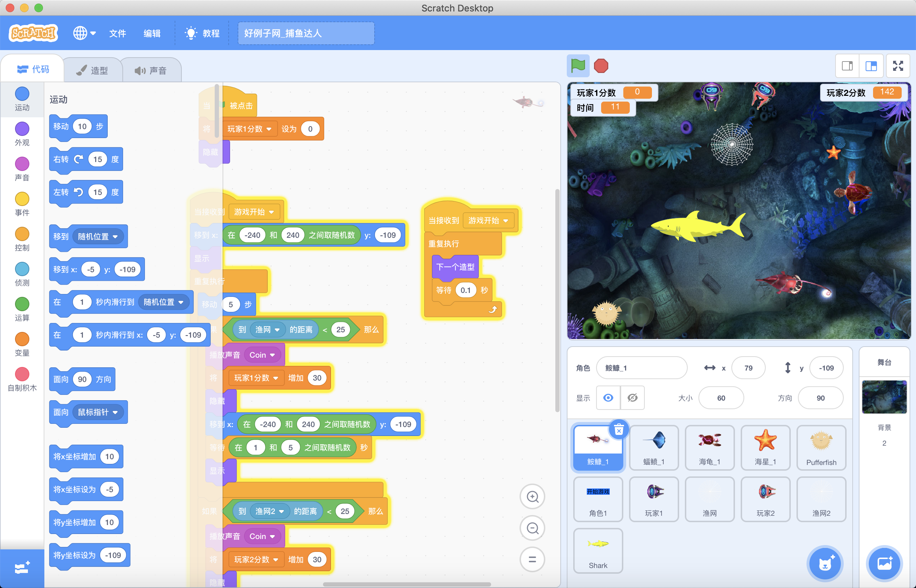This screenshot has height=588, width=916.
Task: Click the 左转 15 度 block
Action: pos(86,192)
